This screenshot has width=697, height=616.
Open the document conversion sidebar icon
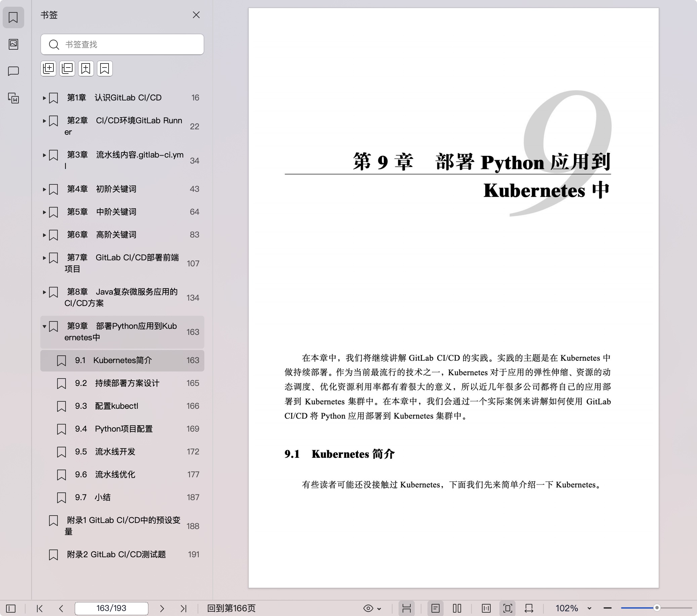[13, 98]
